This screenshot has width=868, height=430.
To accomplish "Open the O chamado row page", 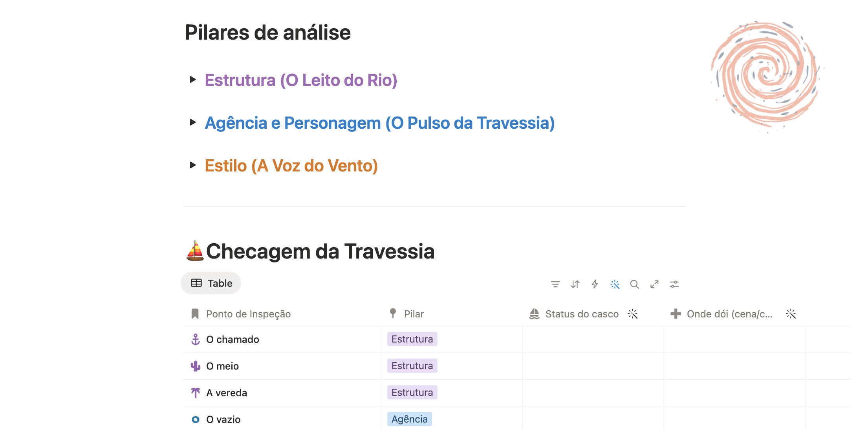I will (233, 339).
